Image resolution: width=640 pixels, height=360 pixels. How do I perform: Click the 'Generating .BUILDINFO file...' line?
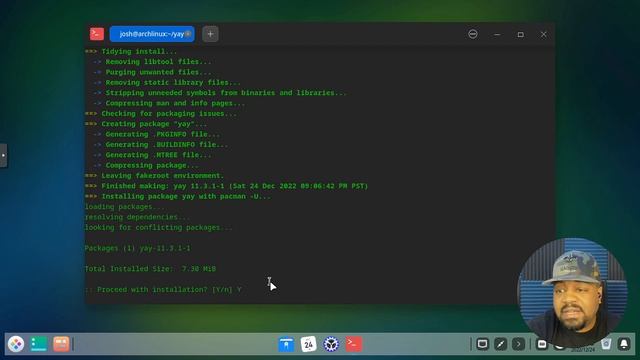tap(161, 144)
